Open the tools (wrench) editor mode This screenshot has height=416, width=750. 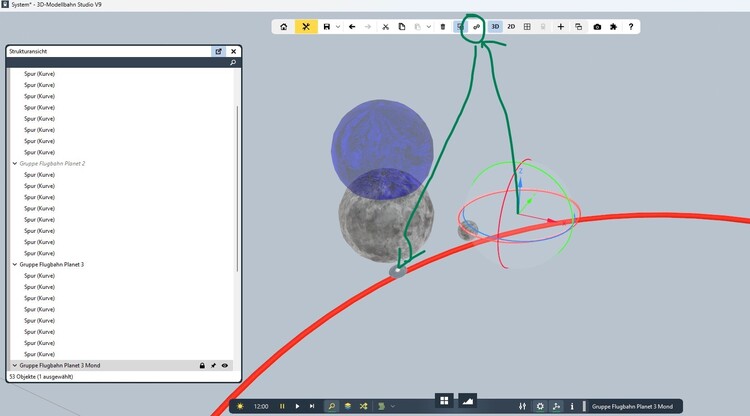tap(307, 27)
